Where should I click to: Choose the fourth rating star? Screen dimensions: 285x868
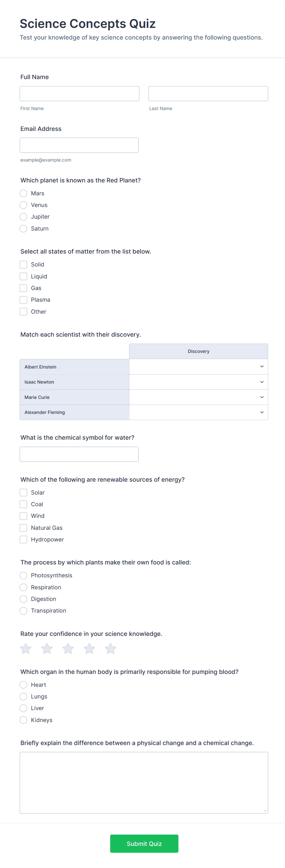pyautogui.click(x=89, y=648)
